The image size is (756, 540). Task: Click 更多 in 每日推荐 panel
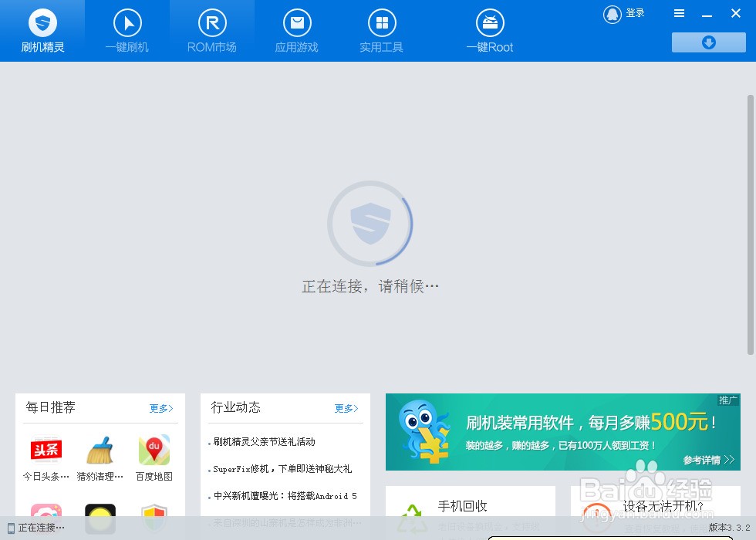click(161, 408)
